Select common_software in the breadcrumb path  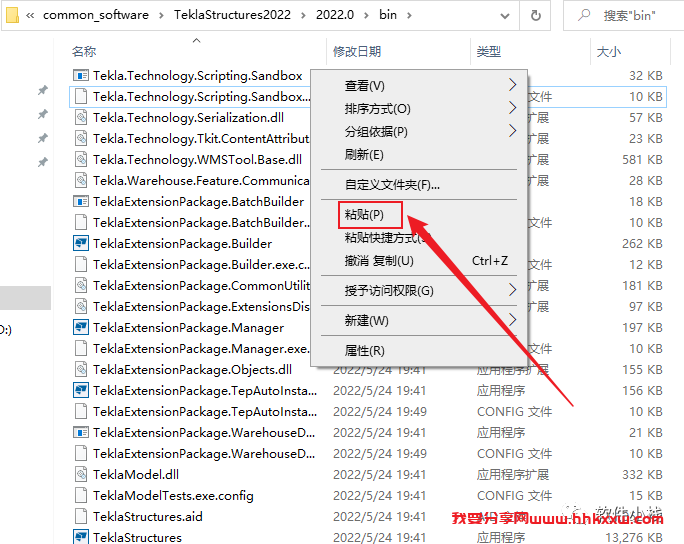coord(96,15)
